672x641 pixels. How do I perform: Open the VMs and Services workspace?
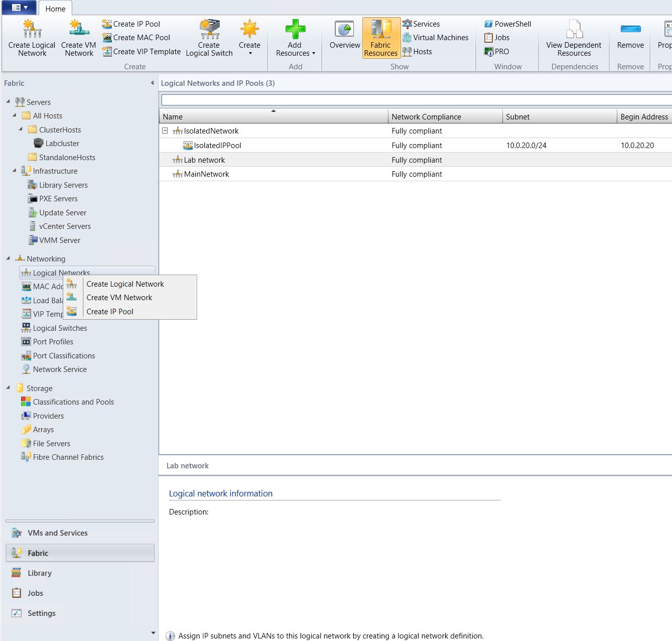pyautogui.click(x=57, y=533)
